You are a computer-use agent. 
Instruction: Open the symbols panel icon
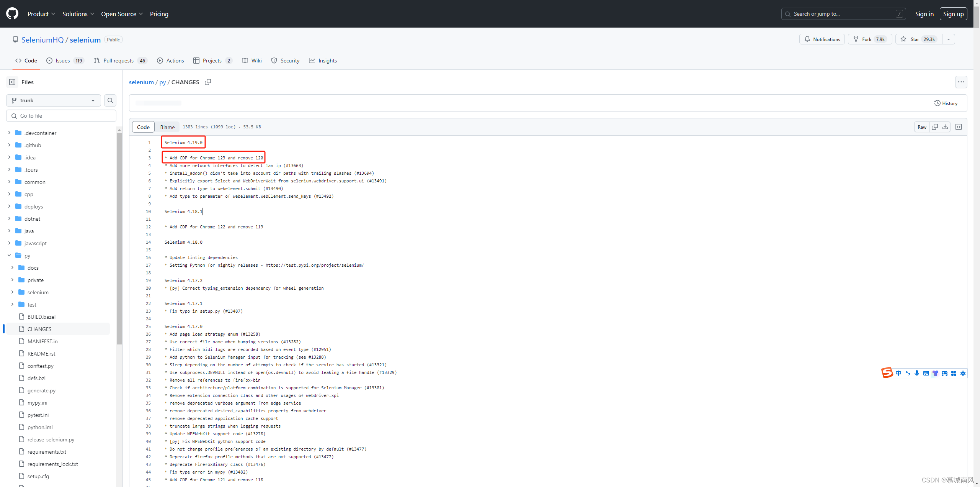click(x=959, y=127)
